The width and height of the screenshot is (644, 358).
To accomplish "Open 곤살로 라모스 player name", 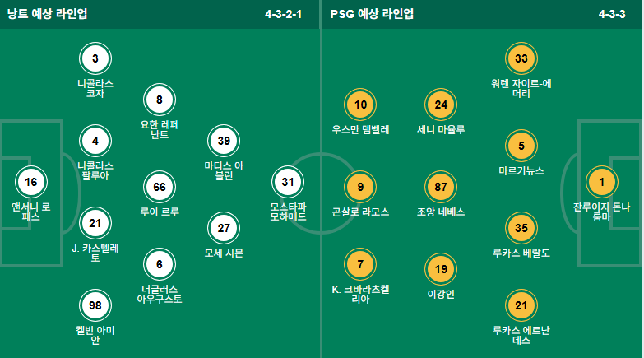I will click(360, 212).
